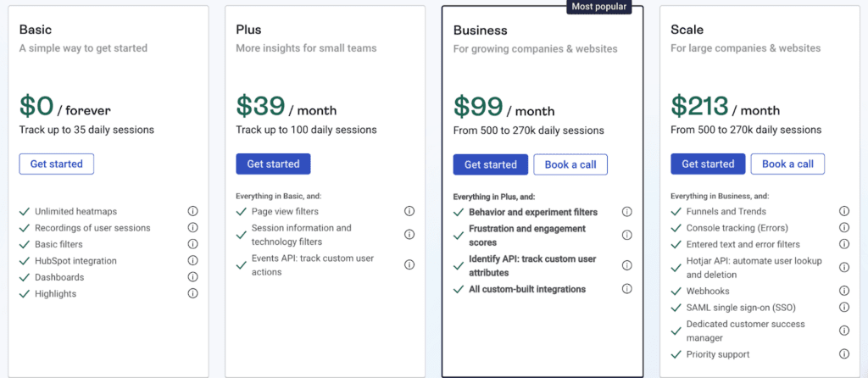Click Get started in the Basic plan
The width and height of the screenshot is (868, 378).
pyautogui.click(x=57, y=164)
